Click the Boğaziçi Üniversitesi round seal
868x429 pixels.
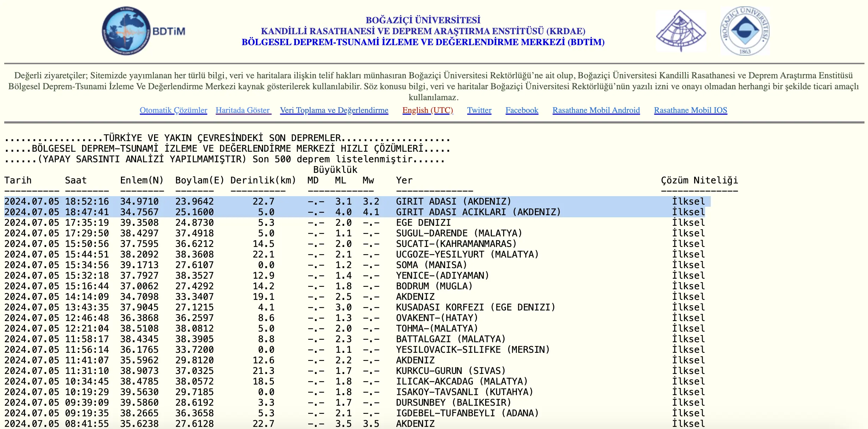pyautogui.click(x=745, y=31)
